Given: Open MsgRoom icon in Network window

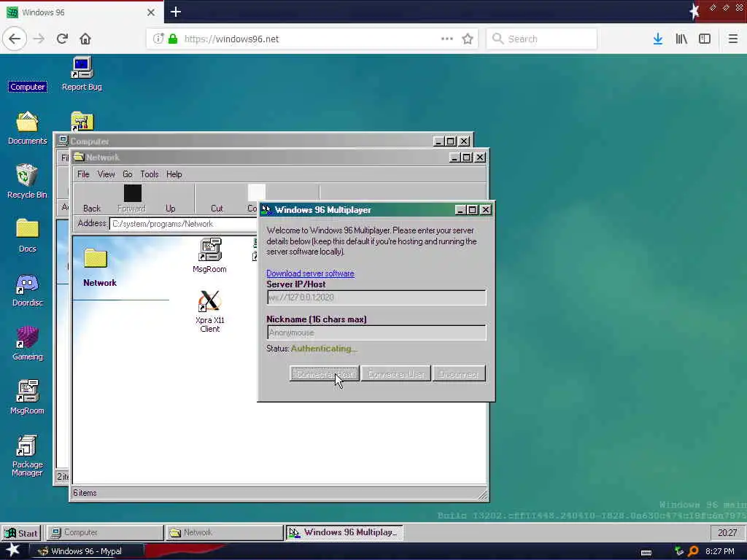Looking at the screenshot, I should [x=209, y=256].
